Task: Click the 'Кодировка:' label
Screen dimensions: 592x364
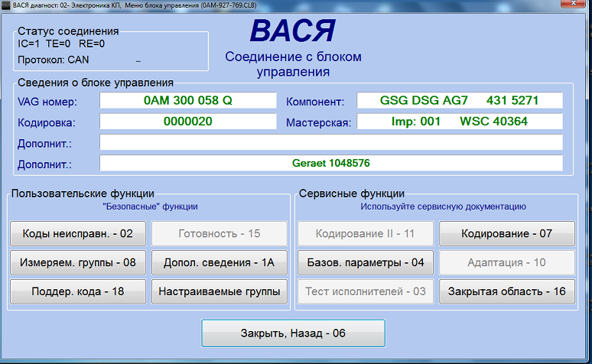Action: [x=47, y=122]
